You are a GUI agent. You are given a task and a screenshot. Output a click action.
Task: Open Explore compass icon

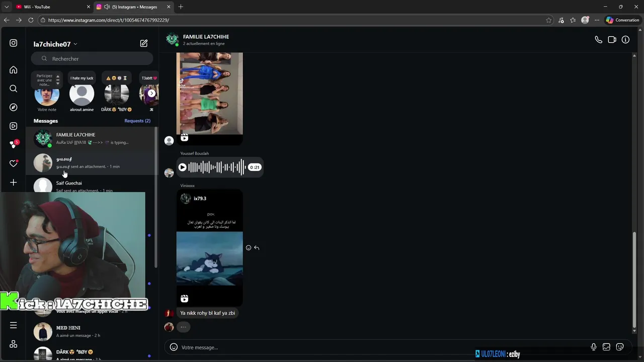pyautogui.click(x=14, y=107)
